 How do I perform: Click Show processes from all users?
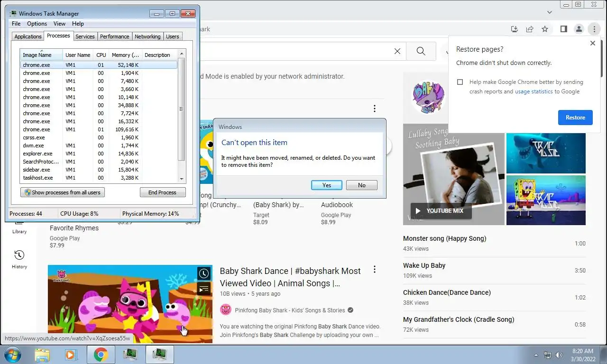point(63,192)
